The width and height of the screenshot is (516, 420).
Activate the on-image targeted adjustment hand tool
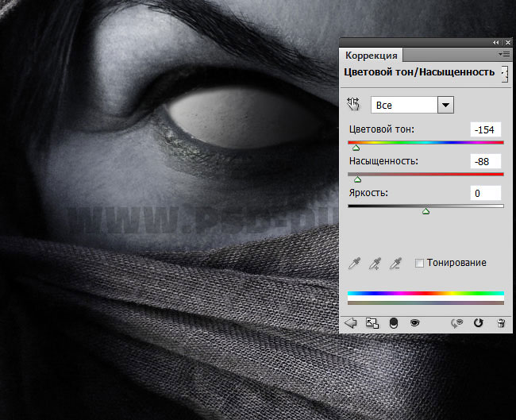(353, 105)
